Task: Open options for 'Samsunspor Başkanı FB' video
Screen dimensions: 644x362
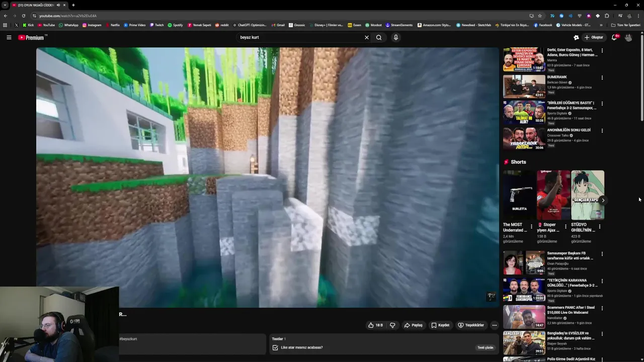Action: click(x=602, y=254)
